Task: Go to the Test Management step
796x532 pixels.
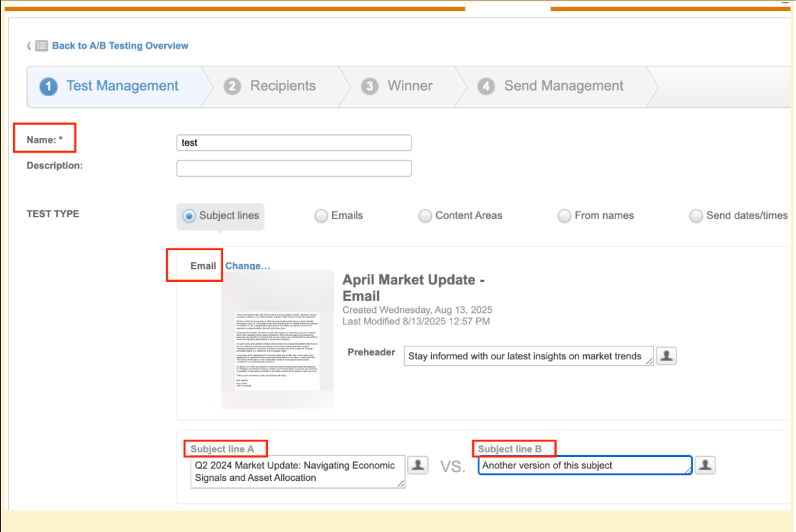Action: (x=115, y=86)
